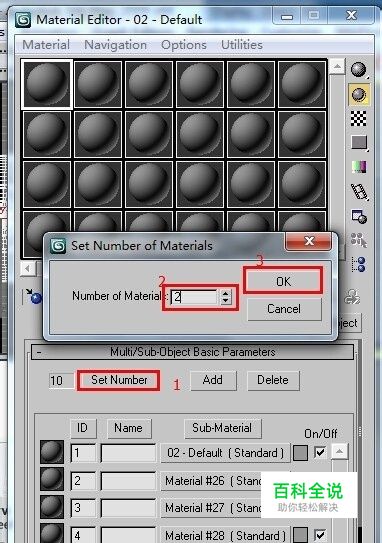
Task: Select the last sample slot in top row
Action: click(x=302, y=84)
